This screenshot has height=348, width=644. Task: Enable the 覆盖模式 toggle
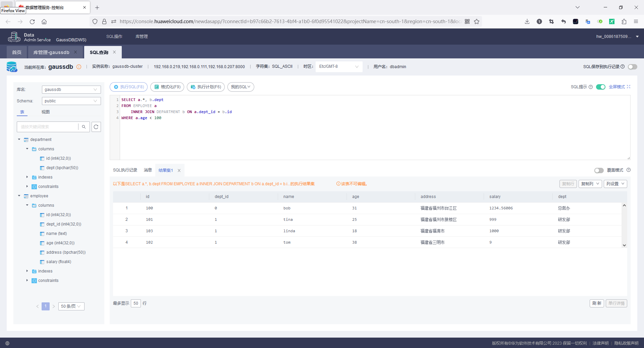pos(599,170)
